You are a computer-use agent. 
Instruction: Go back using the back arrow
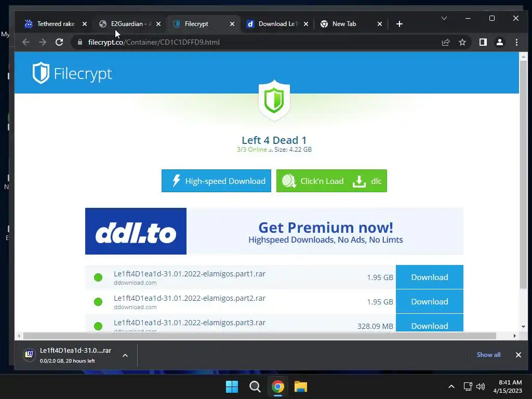(26, 42)
